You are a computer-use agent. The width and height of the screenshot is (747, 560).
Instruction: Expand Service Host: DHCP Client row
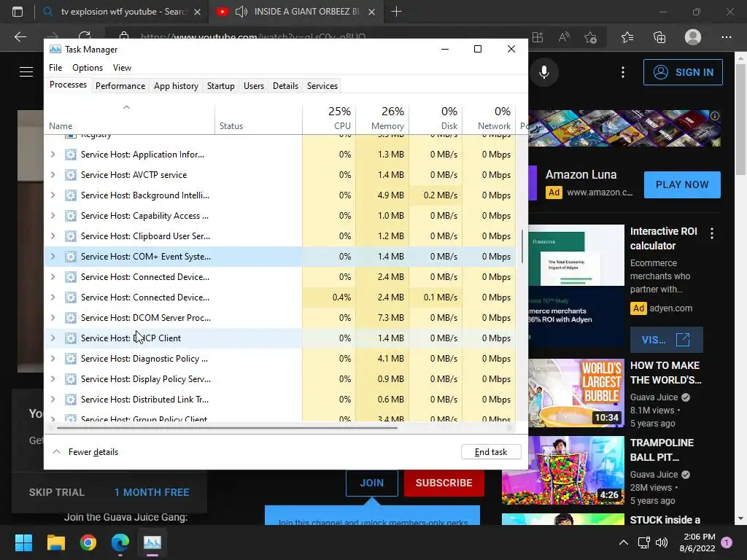pos(53,338)
